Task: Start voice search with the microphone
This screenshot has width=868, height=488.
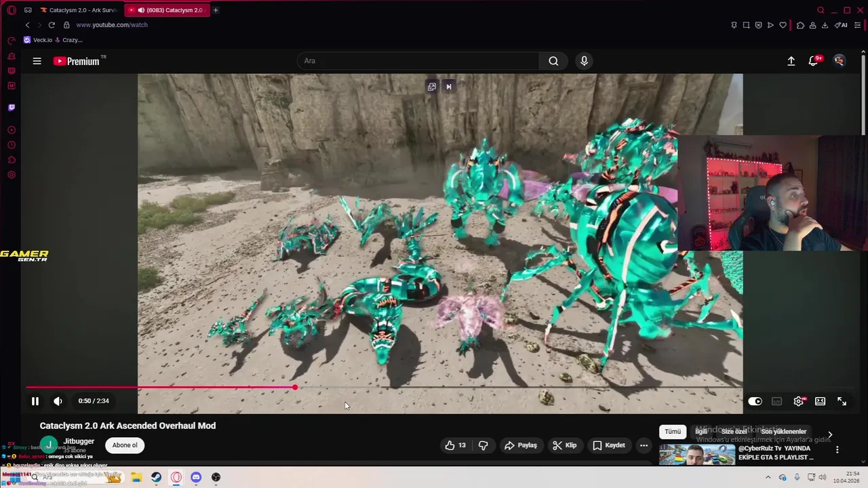Action: (584, 61)
